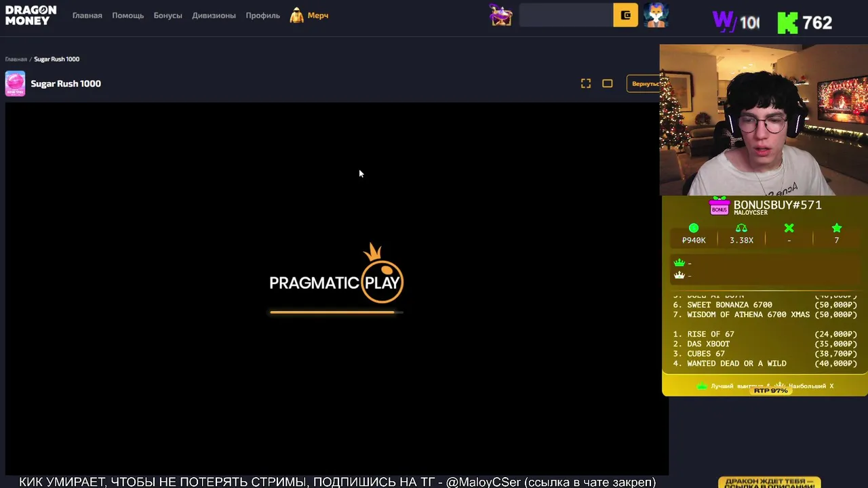The image size is (868, 488).
Task: Open the Мерч shop link
Action: coord(318,16)
